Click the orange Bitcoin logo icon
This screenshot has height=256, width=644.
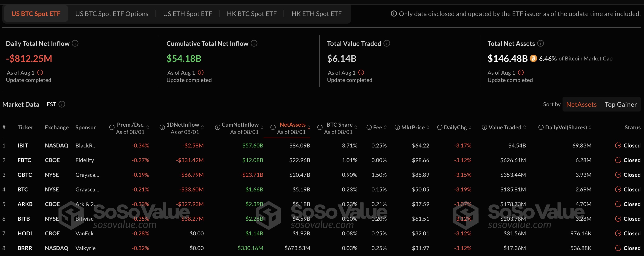(533, 59)
